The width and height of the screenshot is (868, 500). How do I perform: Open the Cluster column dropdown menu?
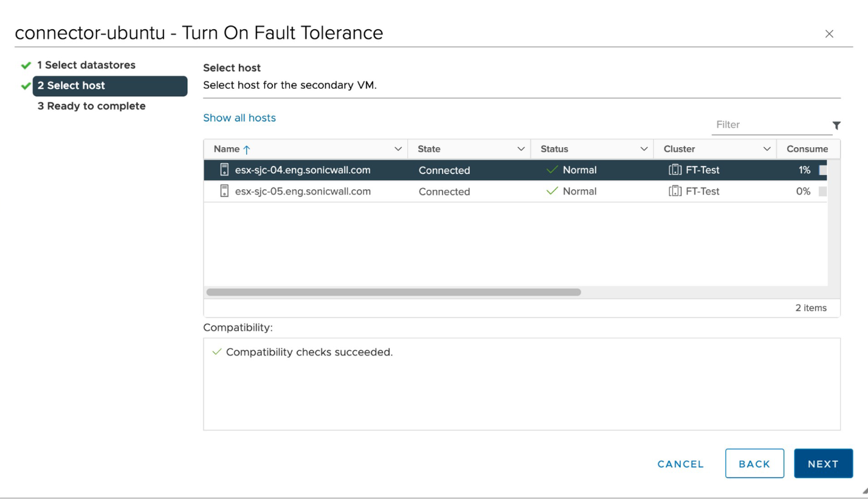pyautogui.click(x=766, y=149)
